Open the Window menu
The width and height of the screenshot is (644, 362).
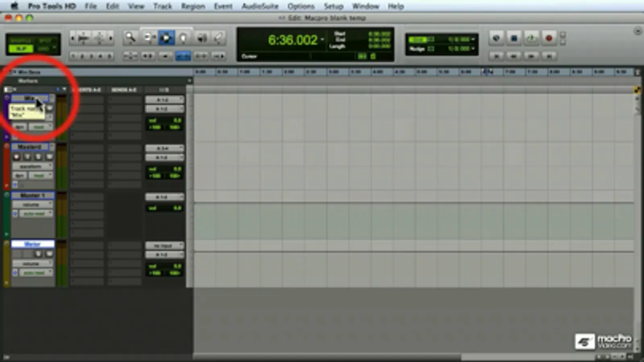click(365, 6)
